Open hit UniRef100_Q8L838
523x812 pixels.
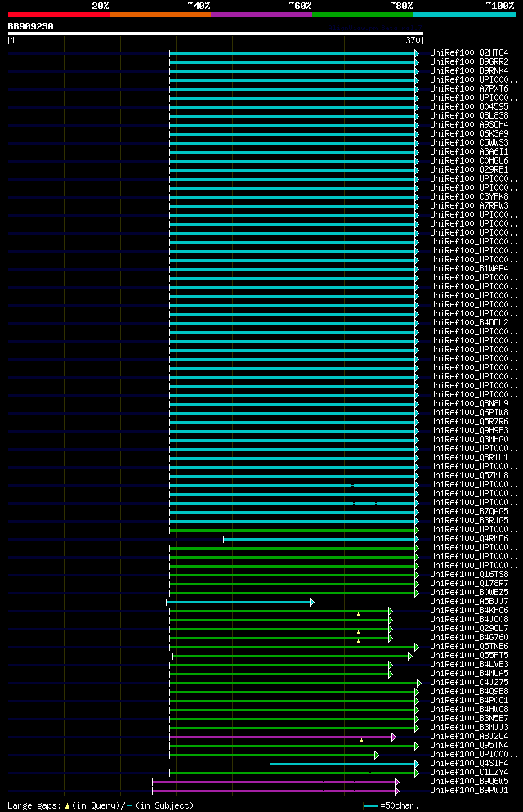(x=469, y=115)
